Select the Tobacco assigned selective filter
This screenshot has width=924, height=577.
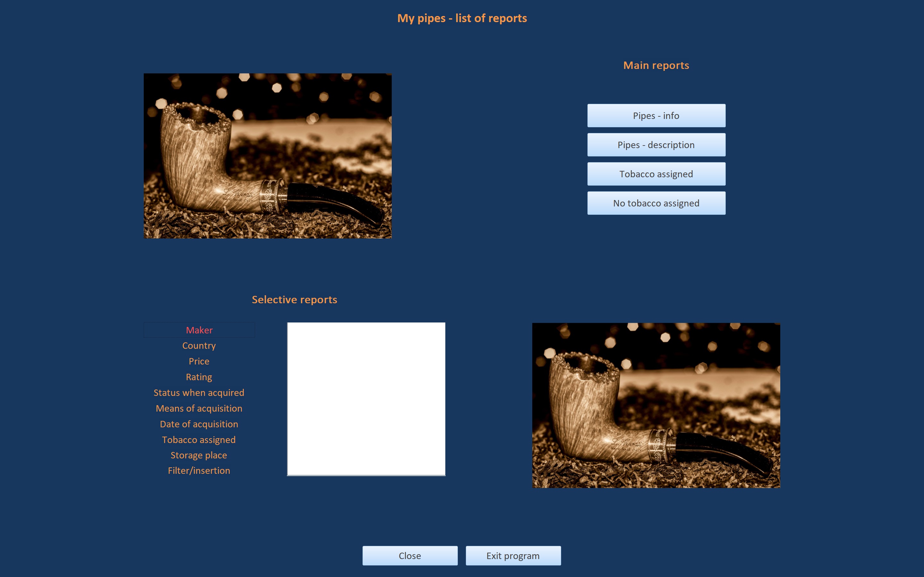click(198, 439)
